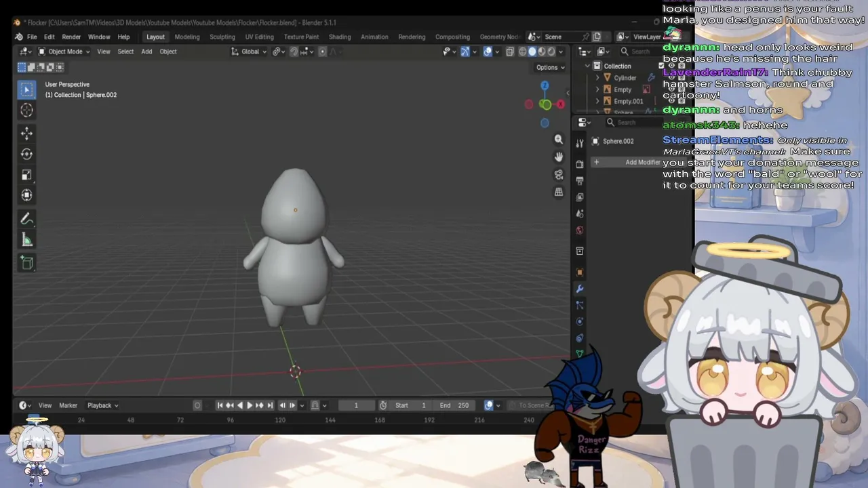Screen dimensions: 868x488
Task: Toggle proportional editing in header
Action: click(322, 52)
